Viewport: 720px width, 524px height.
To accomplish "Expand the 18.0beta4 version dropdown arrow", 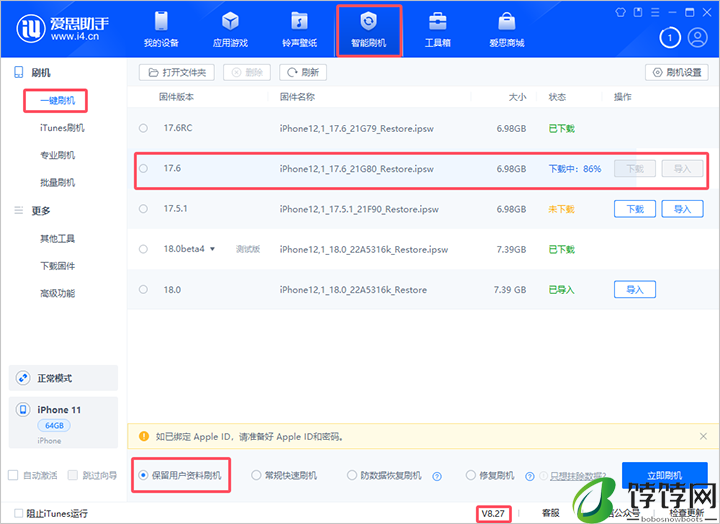I will (212, 249).
